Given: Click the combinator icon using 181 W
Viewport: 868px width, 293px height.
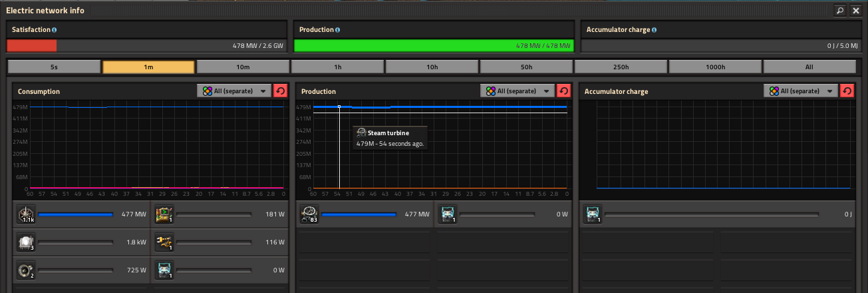Looking at the screenshot, I should pyautogui.click(x=164, y=214).
